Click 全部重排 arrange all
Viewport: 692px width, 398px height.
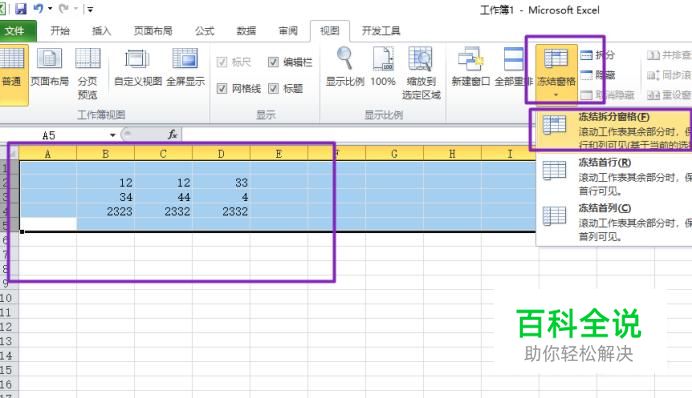513,67
